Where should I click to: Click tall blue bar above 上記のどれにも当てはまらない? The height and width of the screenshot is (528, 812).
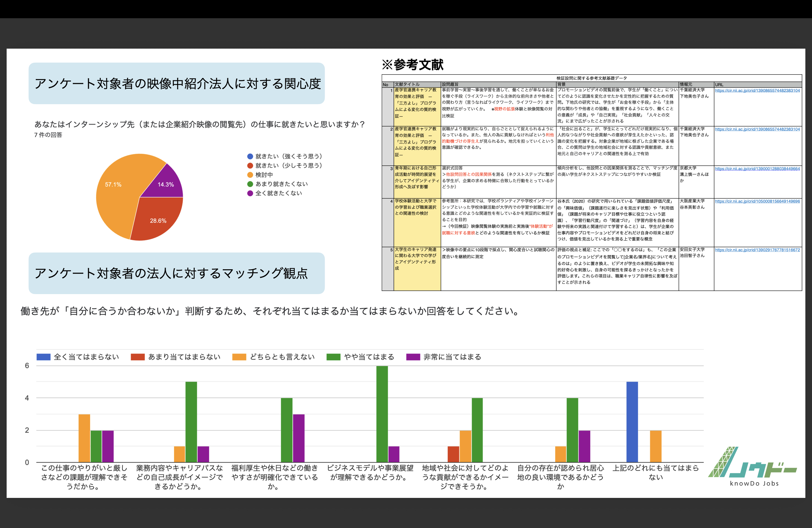click(x=632, y=422)
